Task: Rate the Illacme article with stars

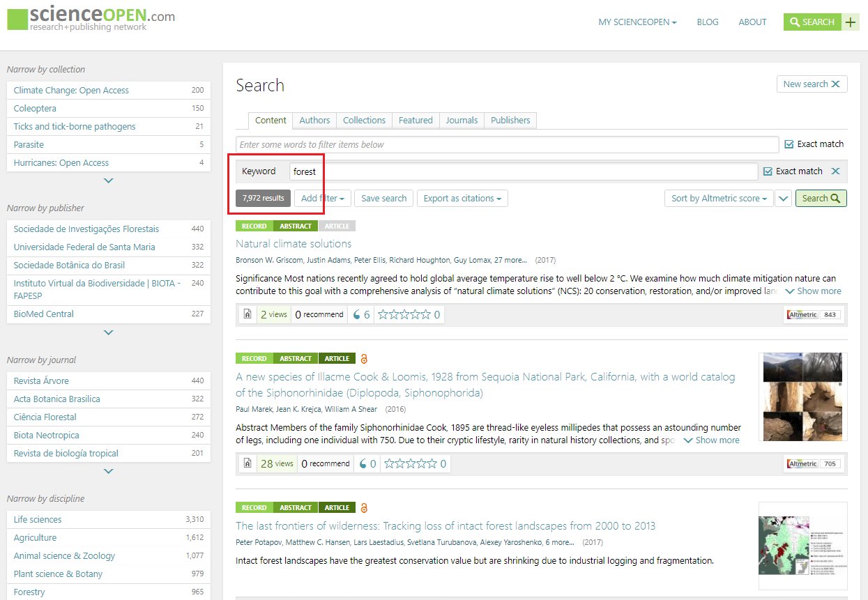Action: pyautogui.click(x=410, y=463)
